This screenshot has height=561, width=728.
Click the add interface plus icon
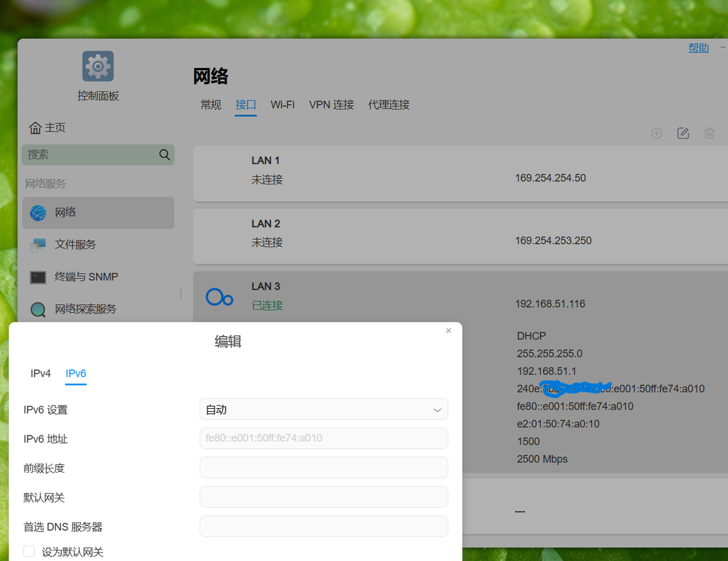pyautogui.click(x=657, y=133)
